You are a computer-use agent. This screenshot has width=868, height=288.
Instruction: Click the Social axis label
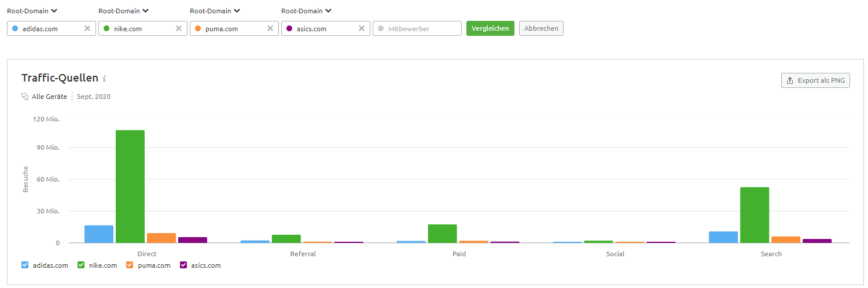click(615, 254)
